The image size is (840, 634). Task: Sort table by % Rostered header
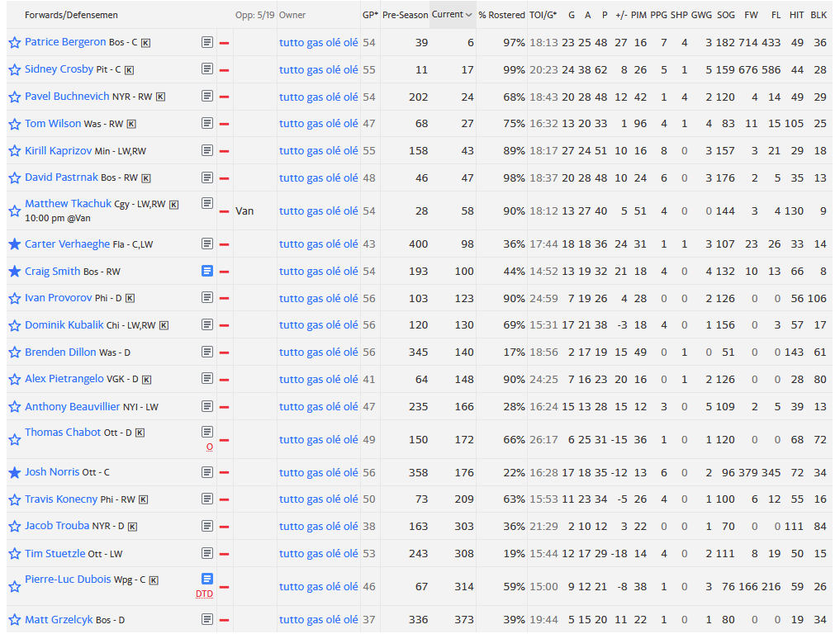(x=501, y=15)
